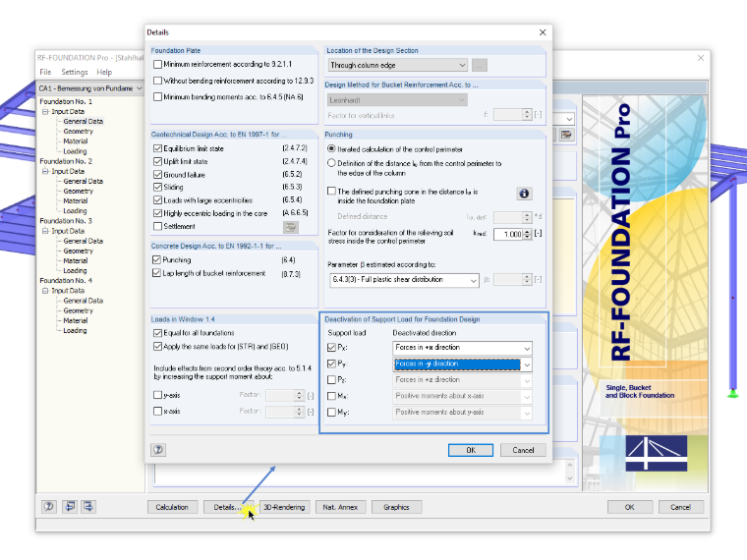Collapse Input Data under Foundation No. 4
747x560 pixels.
[x=45, y=291]
